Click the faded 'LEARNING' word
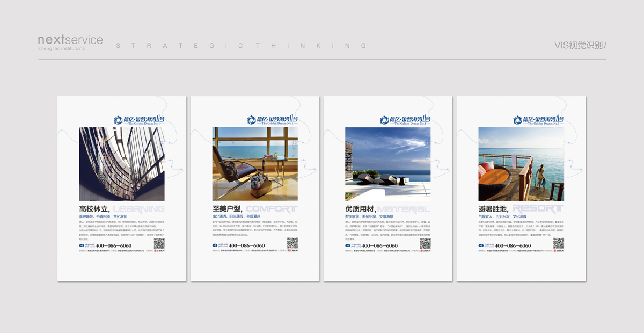 coord(138,209)
